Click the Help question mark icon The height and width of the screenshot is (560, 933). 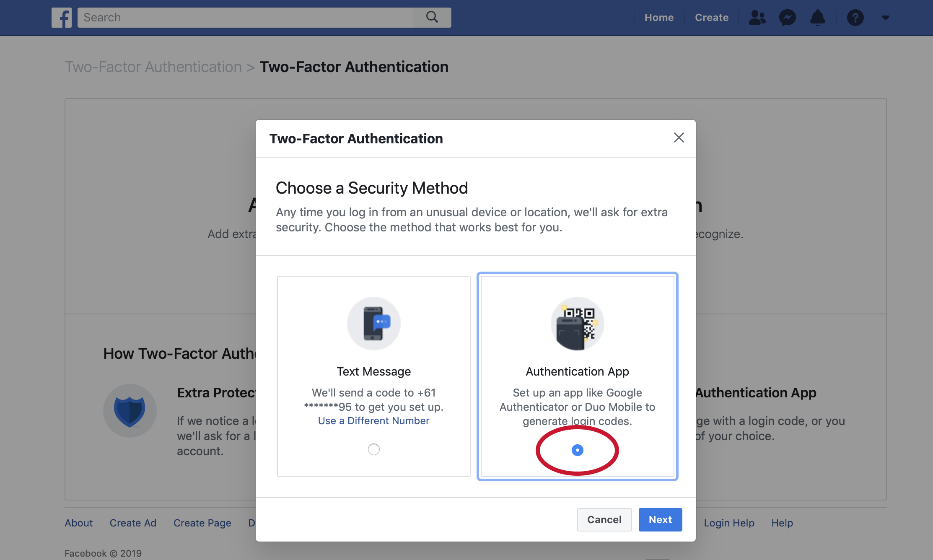[x=855, y=17]
